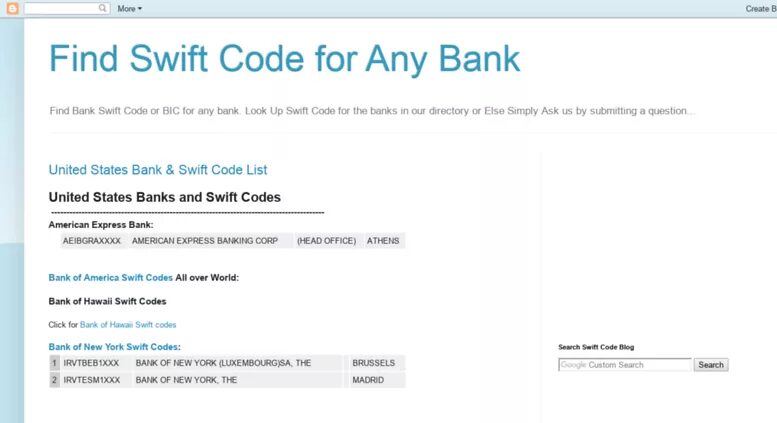Open the Bank of New York Swift Codes link
The image size is (777, 423).
click(x=113, y=347)
